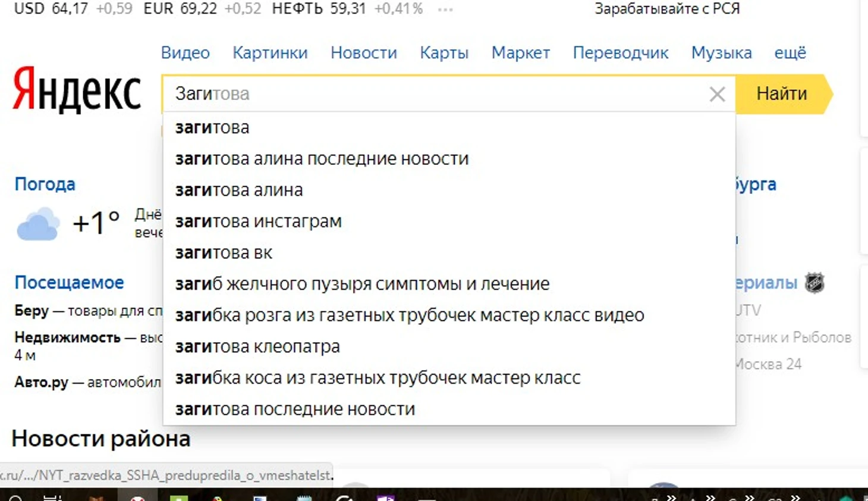Click 'Зарабатывайте с РСЯ' link
This screenshot has height=501, width=868.
coord(666,9)
